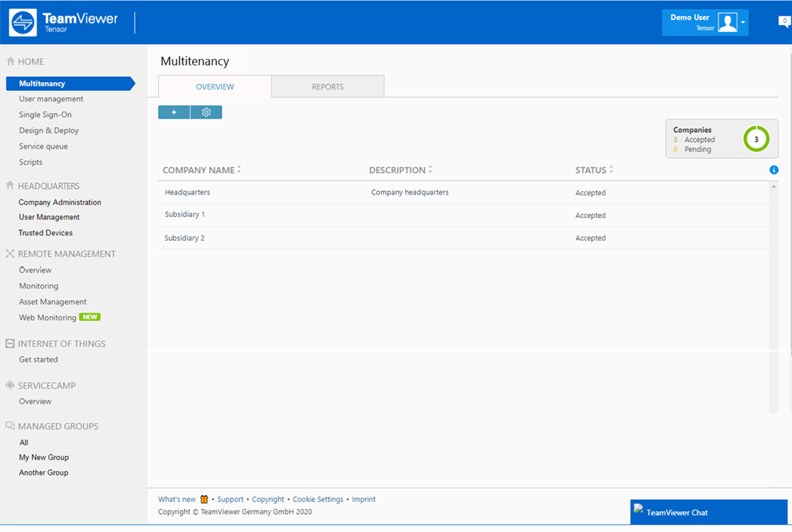Switch to the Overview tab
792x532 pixels.
point(215,87)
